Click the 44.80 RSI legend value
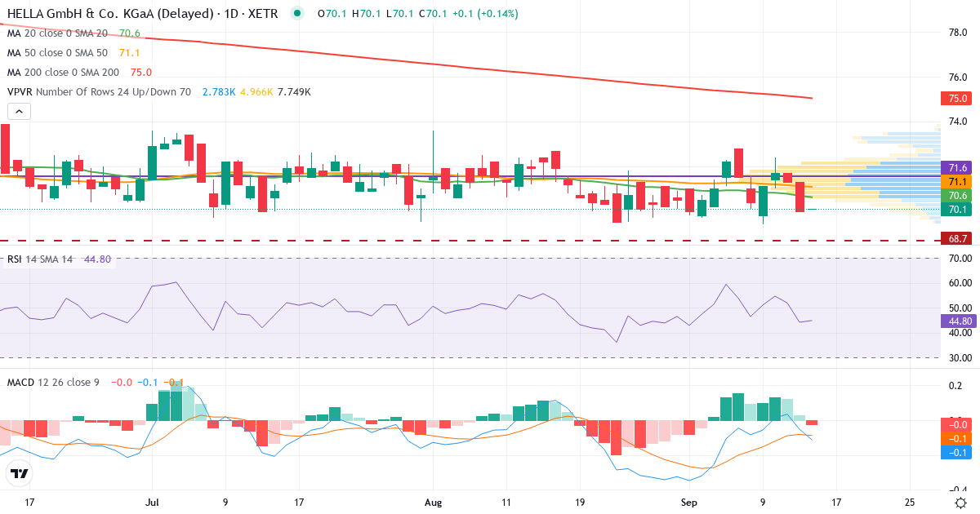This screenshot has width=980, height=514. tap(97, 259)
